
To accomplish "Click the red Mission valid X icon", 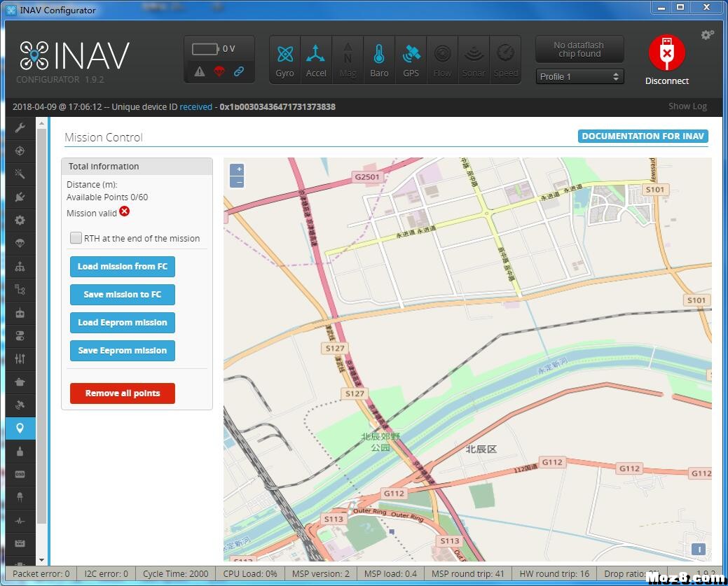I will [x=125, y=211].
